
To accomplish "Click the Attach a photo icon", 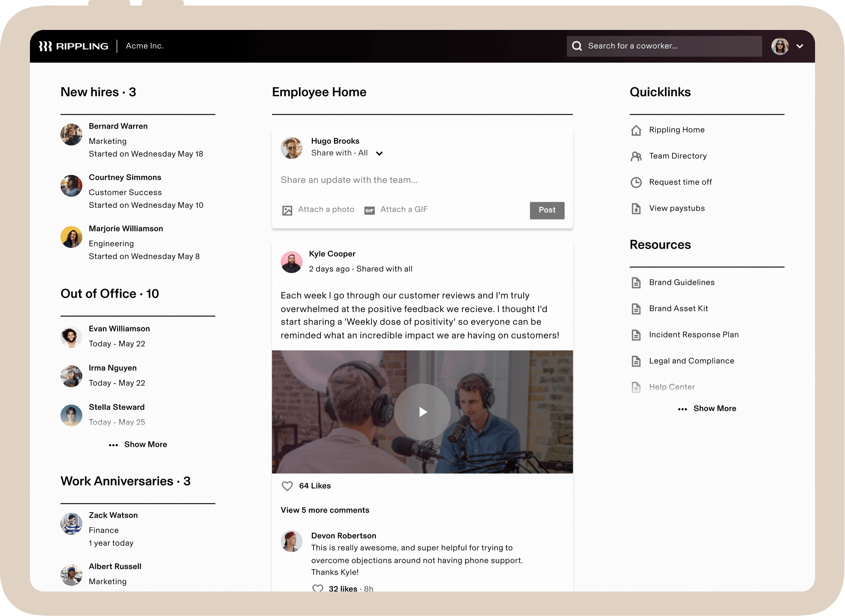I will [287, 210].
